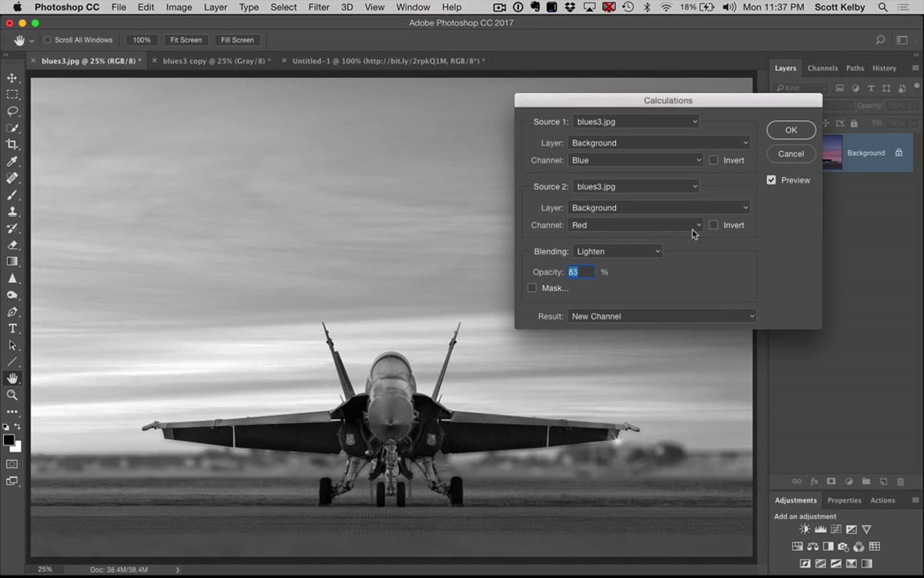Open Source 1 file dropdown

636,122
